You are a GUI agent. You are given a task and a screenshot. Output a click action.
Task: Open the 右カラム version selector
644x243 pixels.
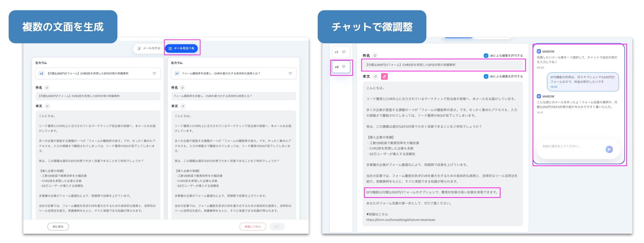(x=233, y=73)
